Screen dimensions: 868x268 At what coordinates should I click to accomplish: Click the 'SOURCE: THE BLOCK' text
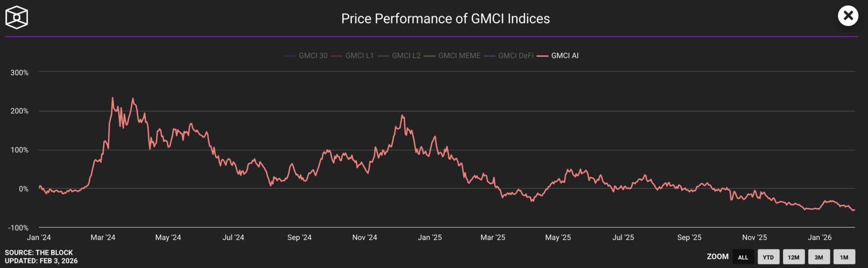[39, 253]
